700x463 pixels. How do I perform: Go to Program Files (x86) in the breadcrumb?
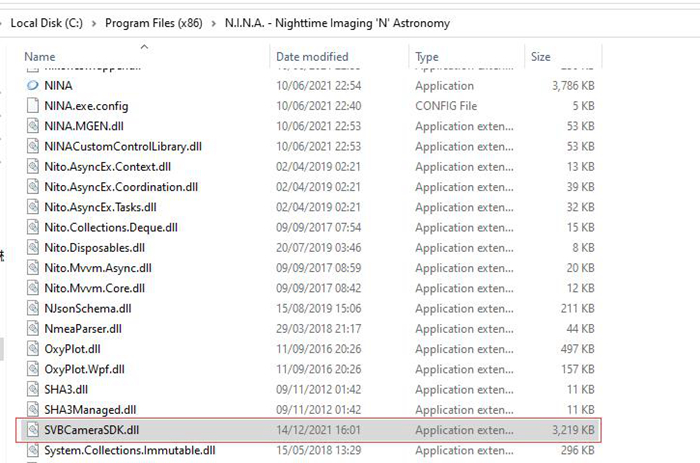154,23
